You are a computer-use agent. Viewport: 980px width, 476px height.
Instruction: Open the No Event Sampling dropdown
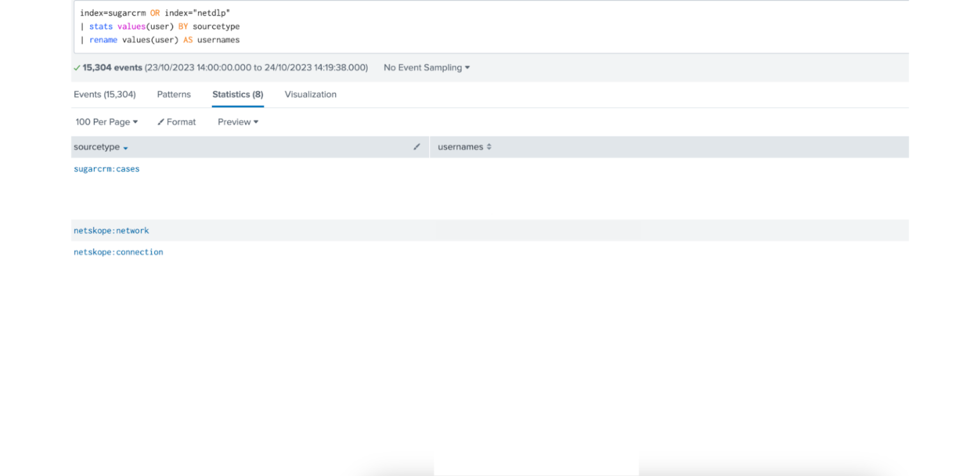click(426, 68)
